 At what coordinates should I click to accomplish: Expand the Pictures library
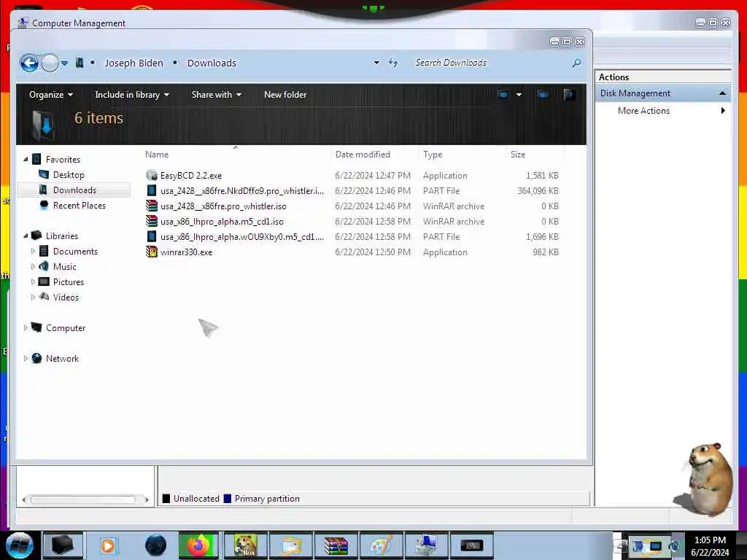pyautogui.click(x=33, y=281)
